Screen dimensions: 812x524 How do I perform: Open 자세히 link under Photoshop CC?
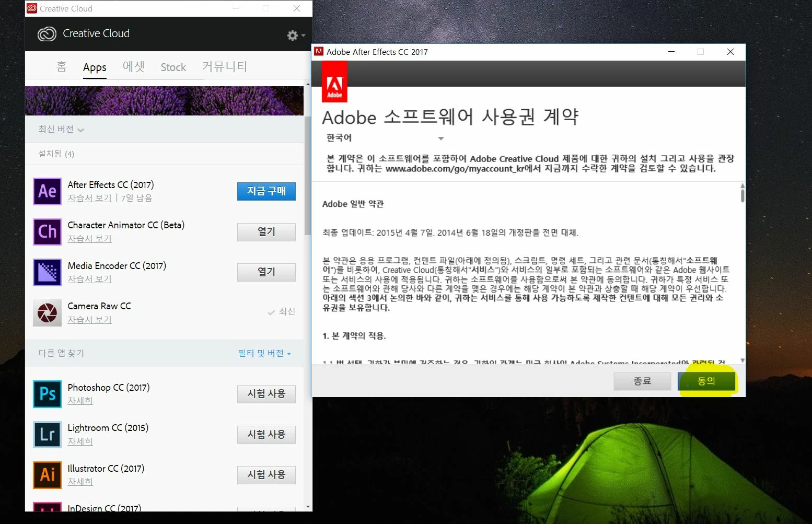(x=80, y=401)
